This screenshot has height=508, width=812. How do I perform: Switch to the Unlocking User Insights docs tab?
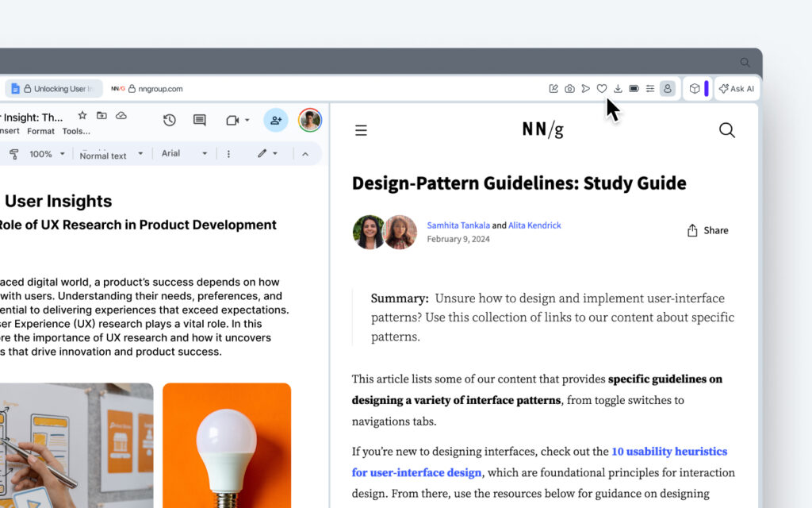[54, 89]
